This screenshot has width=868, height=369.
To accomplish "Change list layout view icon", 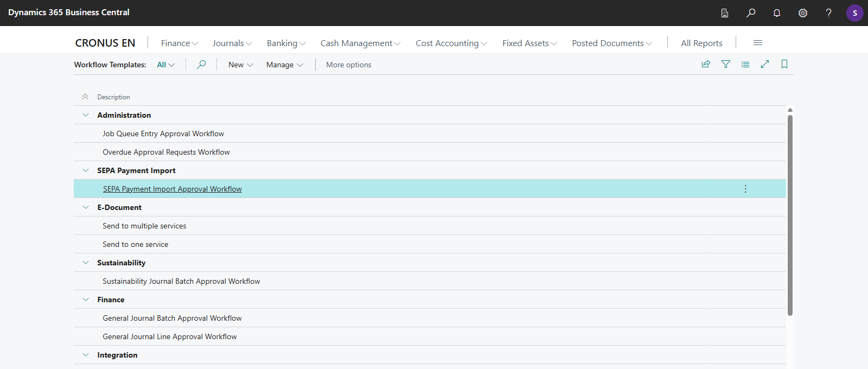I will (x=745, y=64).
